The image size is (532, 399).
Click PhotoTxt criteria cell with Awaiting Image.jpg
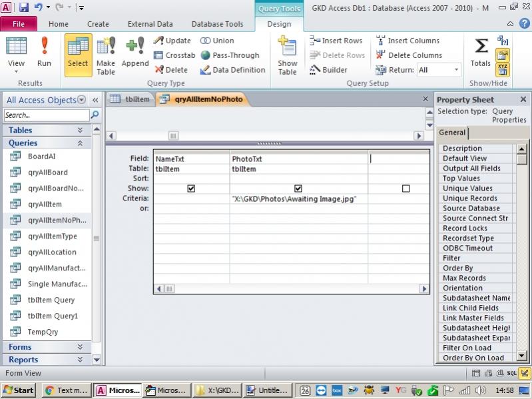tap(298, 199)
